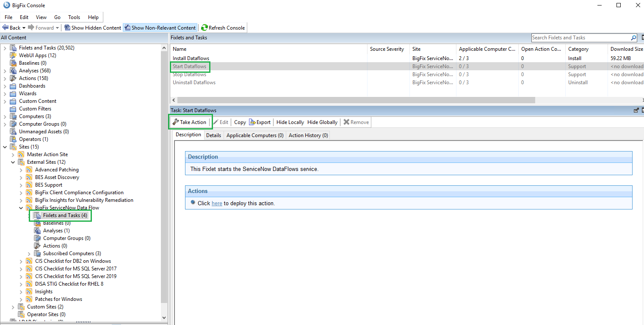Click the Custom Content folder icon
Viewport: 644px width, 325px height.
coord(13,101)
